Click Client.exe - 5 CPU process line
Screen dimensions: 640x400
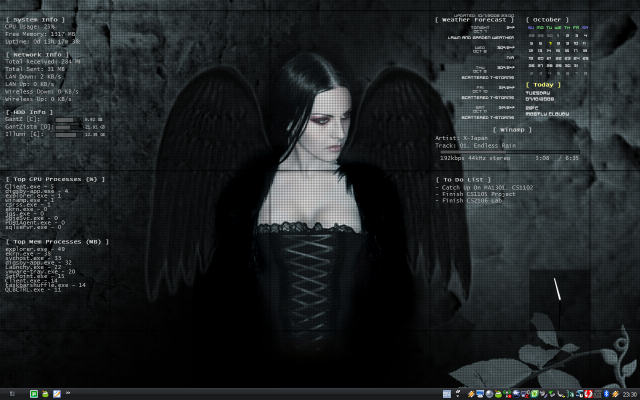tap(29, 187)
